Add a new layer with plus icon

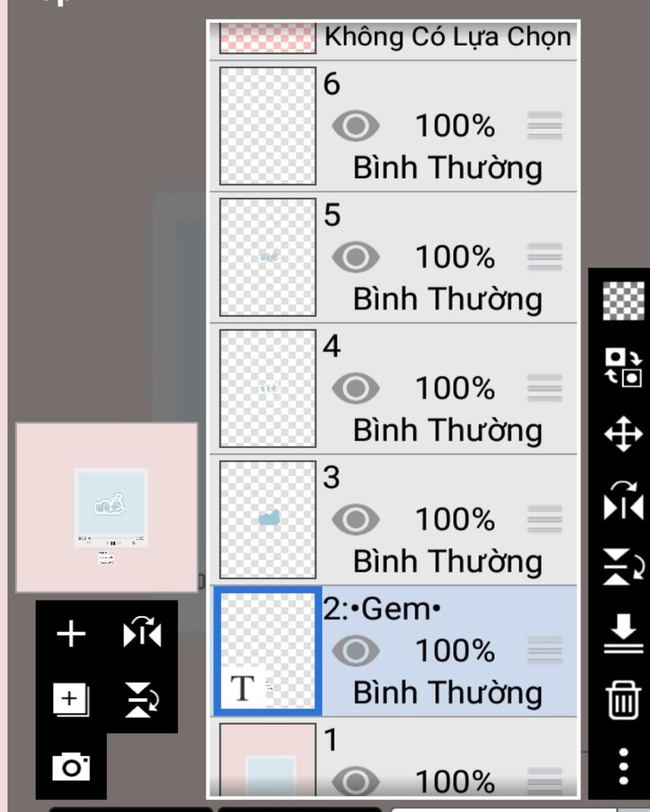[x=71, y=633]
